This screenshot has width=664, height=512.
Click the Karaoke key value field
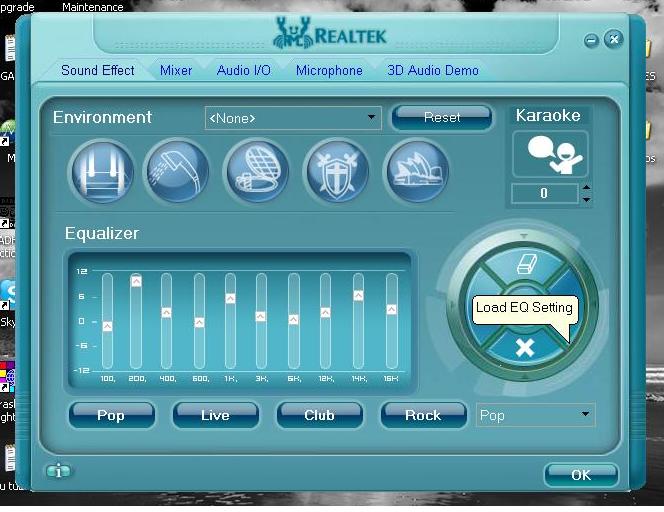[x=544, y=194]
